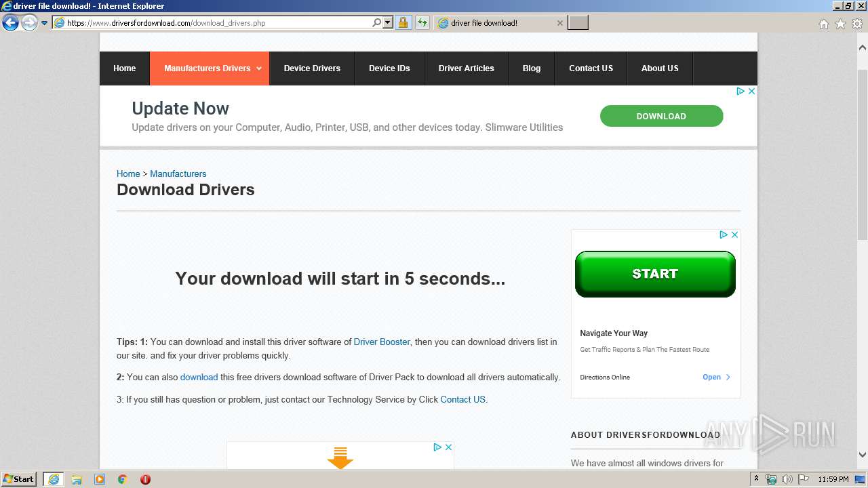The height and width of the screenshot is (488, 868).
Task: Open the Tools gear icon
Action: 857,24
